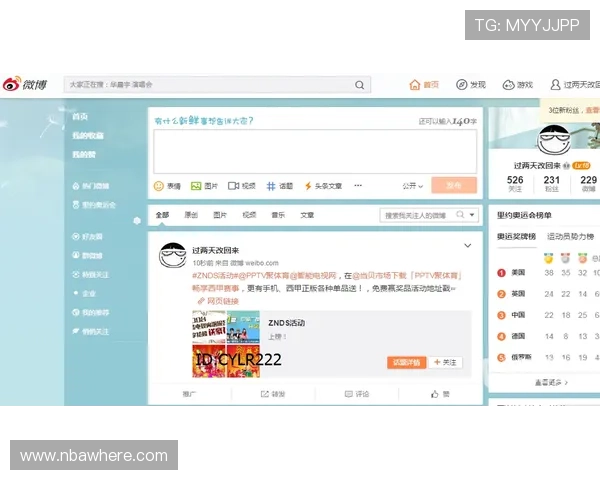
Task: Click the feed search magnifier icon
Action: 460,215
